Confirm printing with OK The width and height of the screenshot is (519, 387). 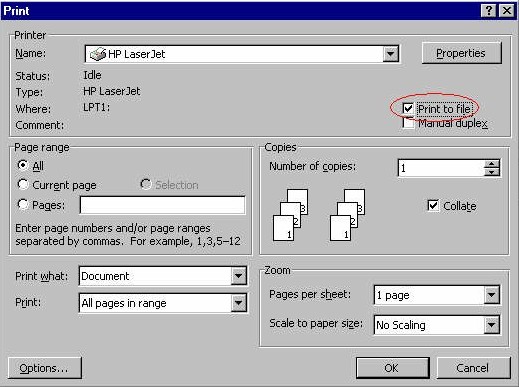click(392, 368)
